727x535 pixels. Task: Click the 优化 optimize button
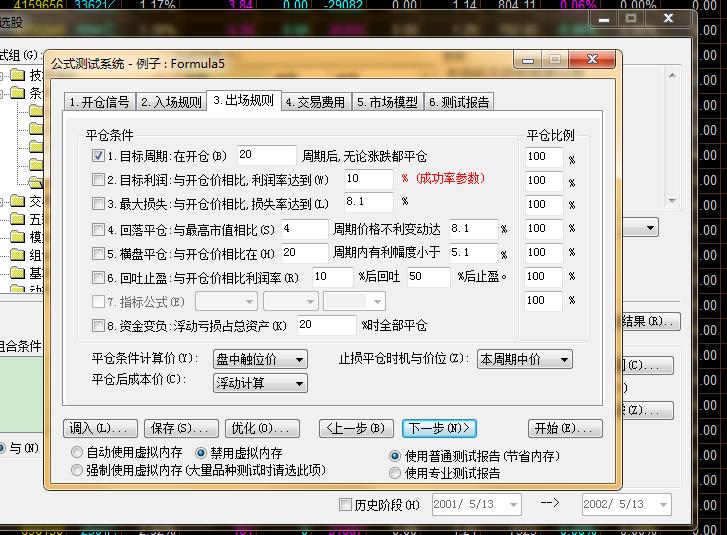[x=262, y=428]
